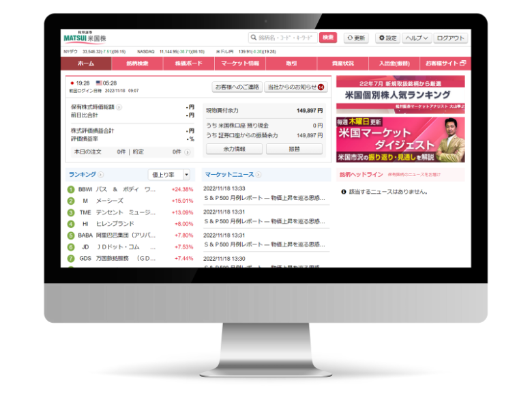Click お客様へのご連絡 button
The height and width of the screenshot is (400, 532).
pos(237,87)
